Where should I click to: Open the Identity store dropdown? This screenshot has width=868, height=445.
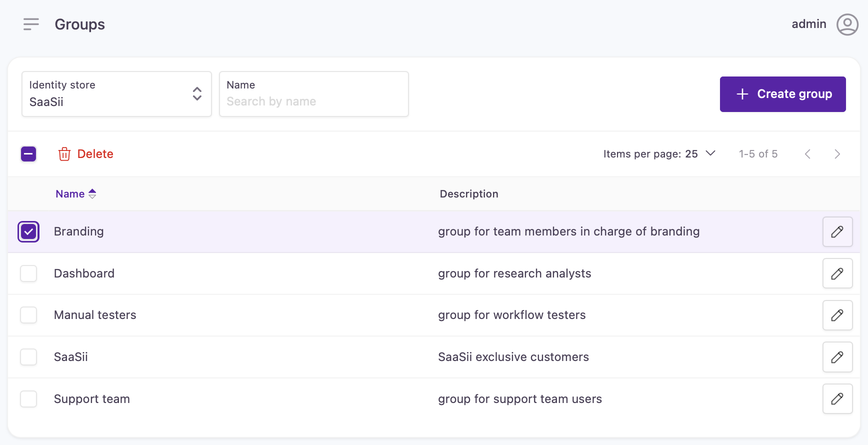(116, 94)
